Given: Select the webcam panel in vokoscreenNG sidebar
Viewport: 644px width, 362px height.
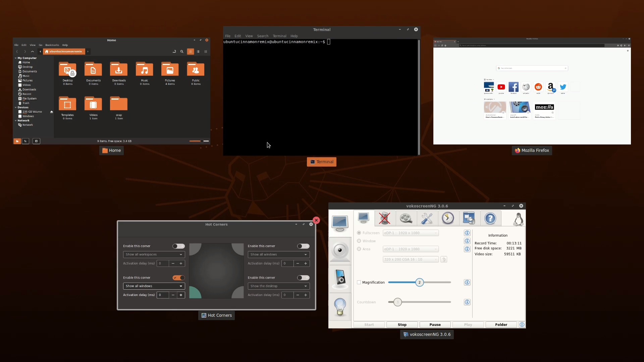Looking at the screenshot, I should point(340,251).
